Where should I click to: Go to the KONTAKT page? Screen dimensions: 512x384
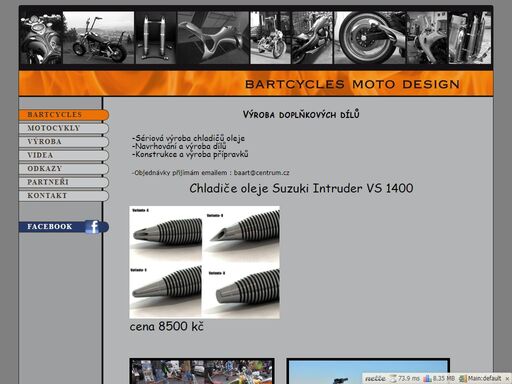64,196
